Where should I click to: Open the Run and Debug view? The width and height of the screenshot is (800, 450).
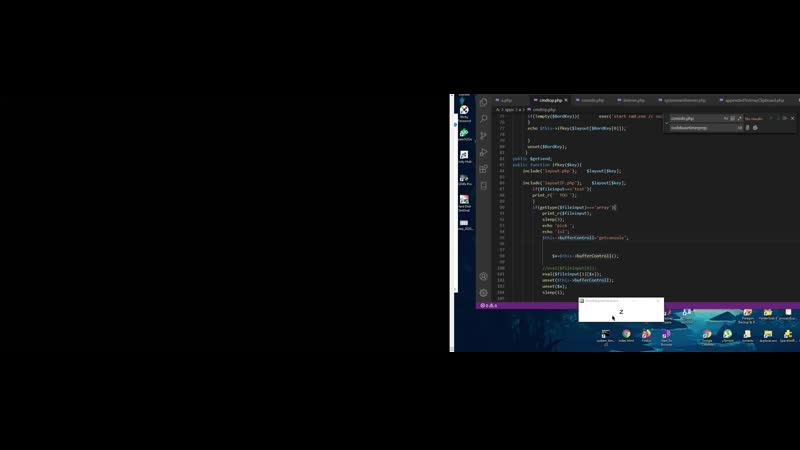483,152
